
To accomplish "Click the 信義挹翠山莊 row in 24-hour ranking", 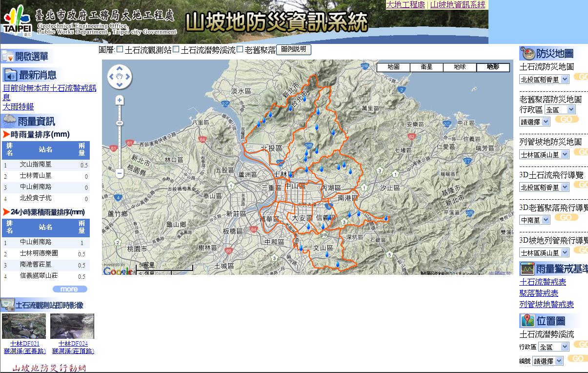I will click(46, 276).
